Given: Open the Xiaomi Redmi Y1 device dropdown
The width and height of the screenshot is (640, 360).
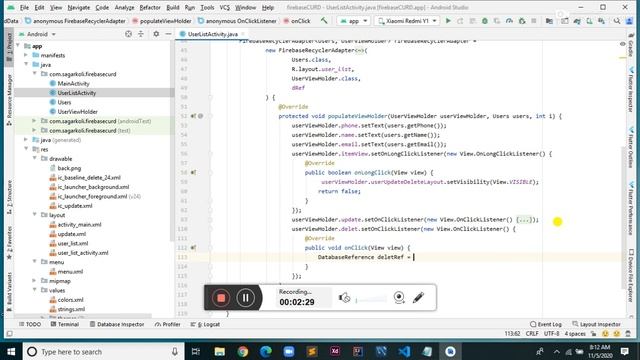Looking at the screenshot, I should click(x=407, y=21).
